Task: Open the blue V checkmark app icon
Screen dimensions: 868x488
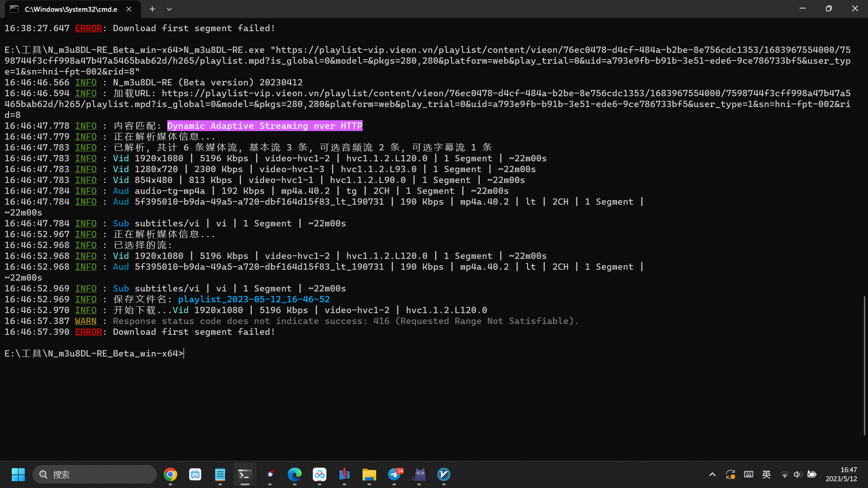Action: (x=444, y=474)
